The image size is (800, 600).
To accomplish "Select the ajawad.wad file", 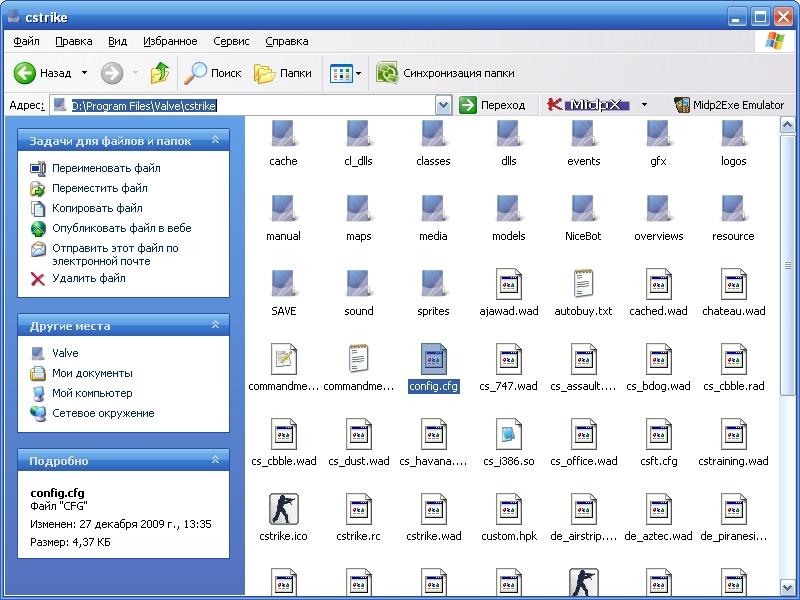I will click(509, 293).
